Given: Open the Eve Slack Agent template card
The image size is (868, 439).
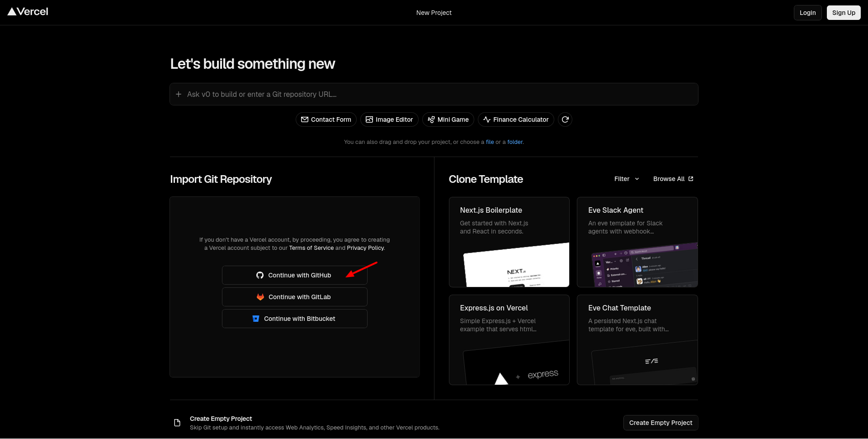Looking at the screenshot, I should (637, 242).
